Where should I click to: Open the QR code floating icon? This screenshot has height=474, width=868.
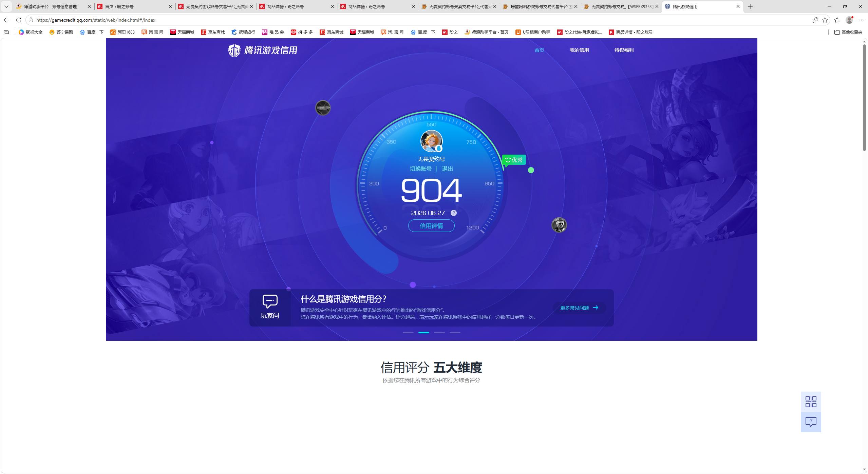[x=811, y=402]
